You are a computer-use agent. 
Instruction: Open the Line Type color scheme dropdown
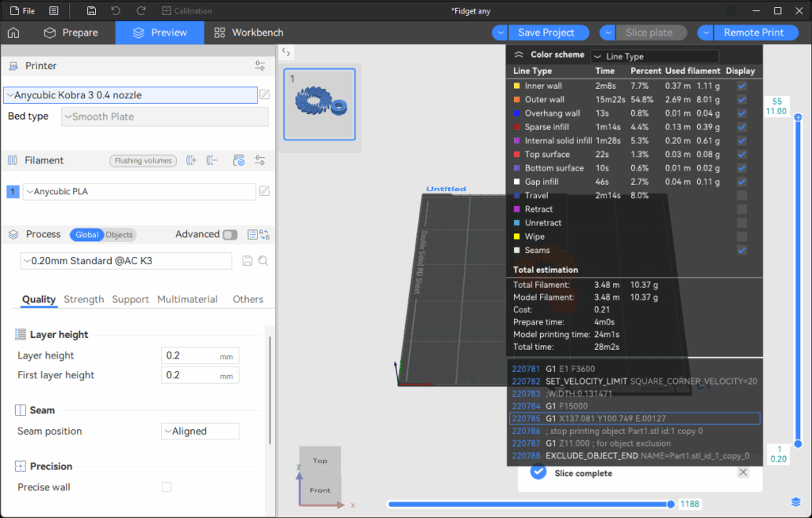[x=655, y=56]
